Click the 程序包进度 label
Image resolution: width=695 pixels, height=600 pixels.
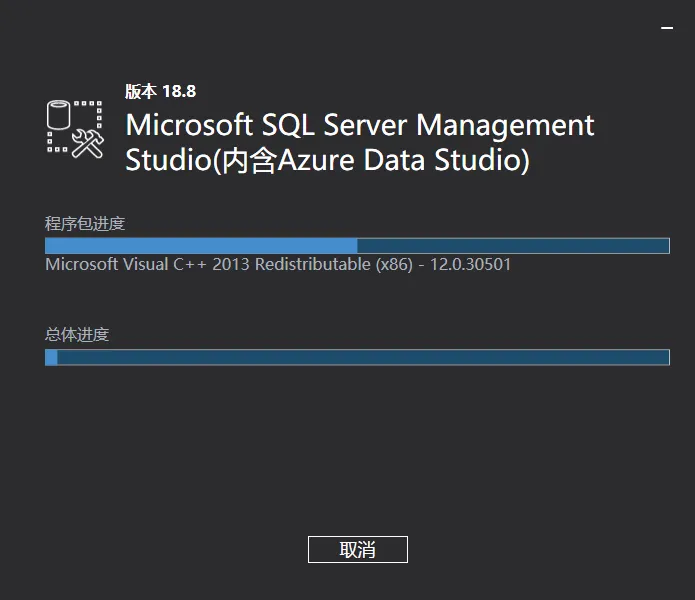[85, 223]
